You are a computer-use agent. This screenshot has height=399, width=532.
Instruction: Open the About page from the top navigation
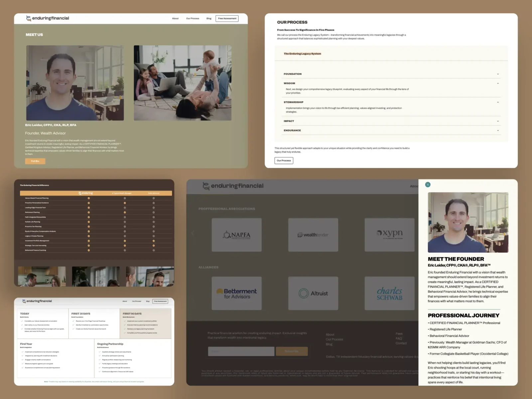coord(175,18)
